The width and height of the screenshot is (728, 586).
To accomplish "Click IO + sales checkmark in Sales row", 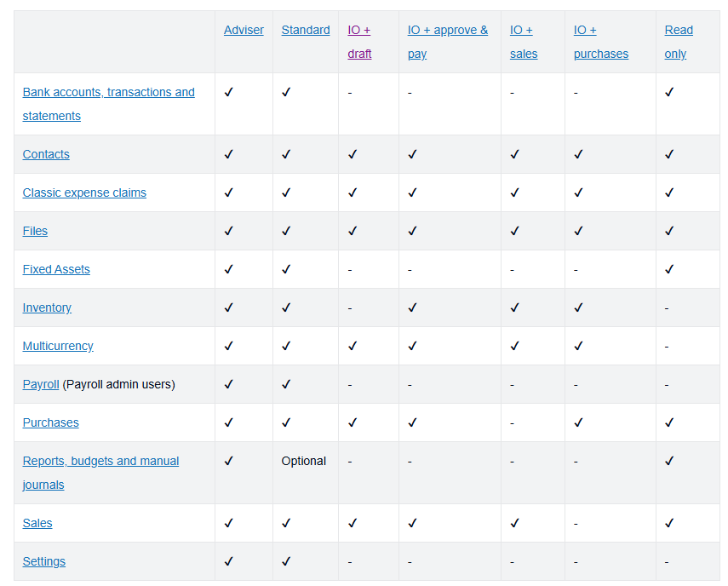I will click(514, 523).
